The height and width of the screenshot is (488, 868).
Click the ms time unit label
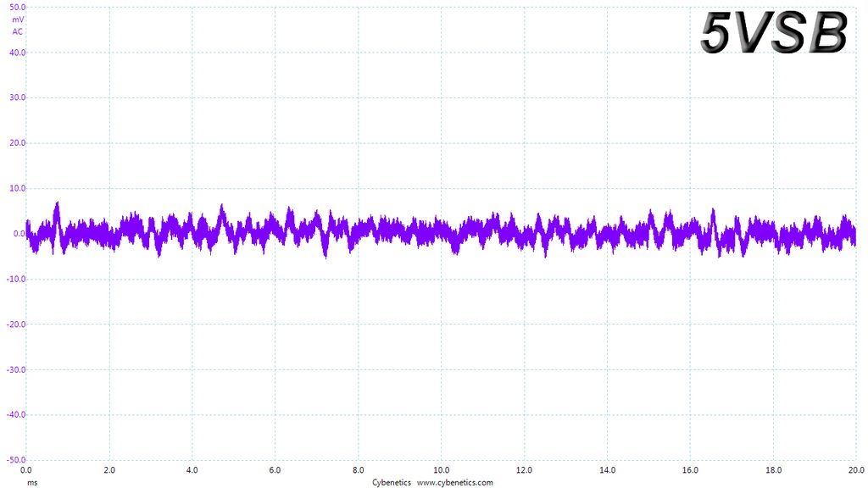[x=33, y=482]
